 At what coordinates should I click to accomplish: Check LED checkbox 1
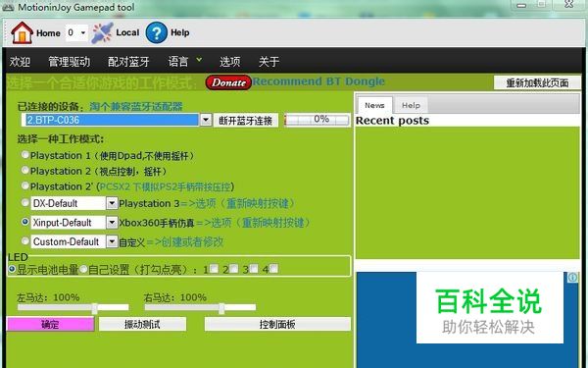coord(214,269)
